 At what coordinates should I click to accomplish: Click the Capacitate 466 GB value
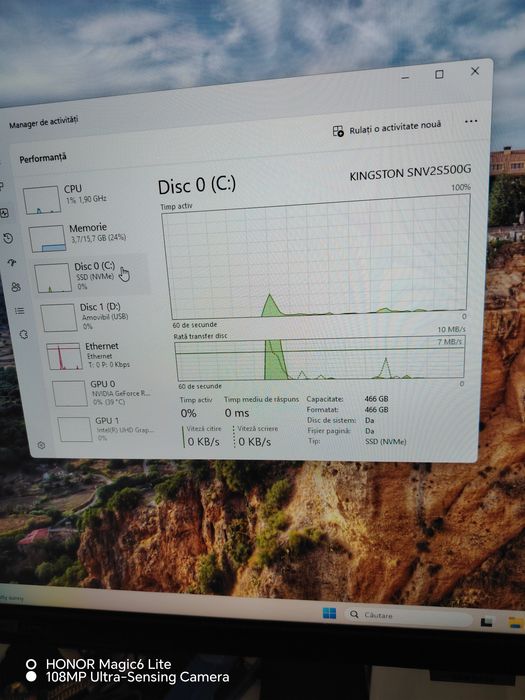(376, 399)
